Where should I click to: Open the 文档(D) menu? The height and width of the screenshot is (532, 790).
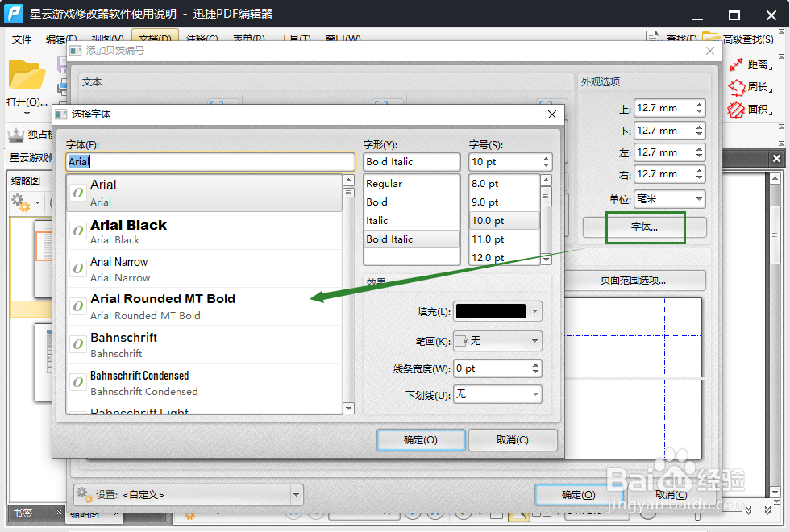point(155,38)
